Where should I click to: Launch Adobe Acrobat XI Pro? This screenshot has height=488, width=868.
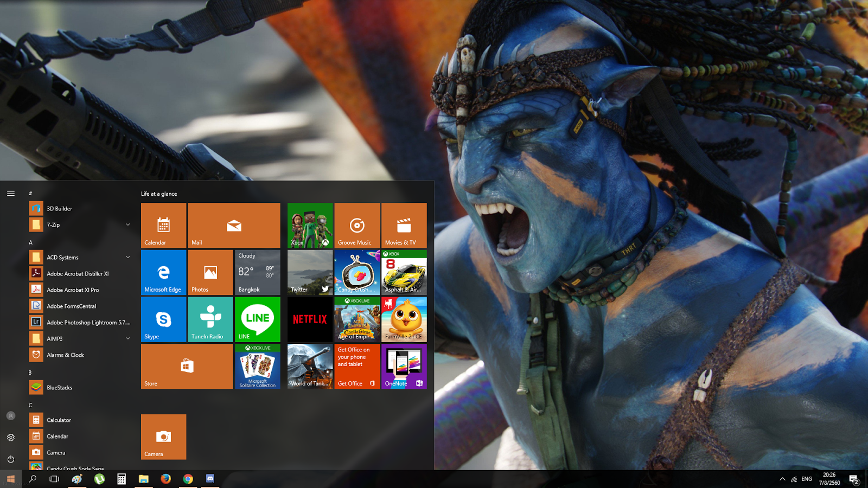pyautogui.click(x=80, y=290)
